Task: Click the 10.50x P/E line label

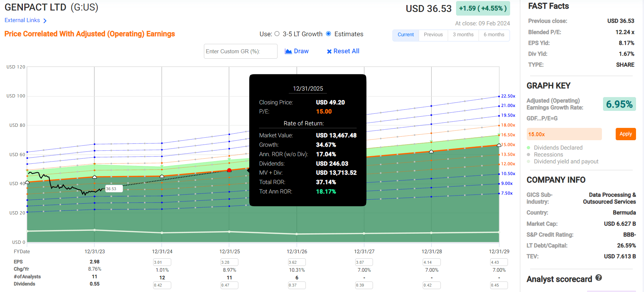Action: point(508,174)
